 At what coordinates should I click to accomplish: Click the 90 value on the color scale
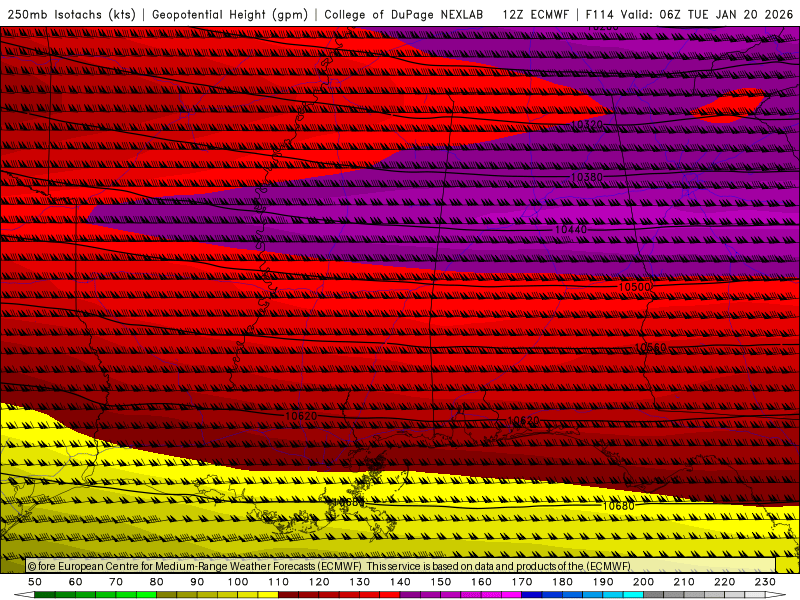click(197, 582)
